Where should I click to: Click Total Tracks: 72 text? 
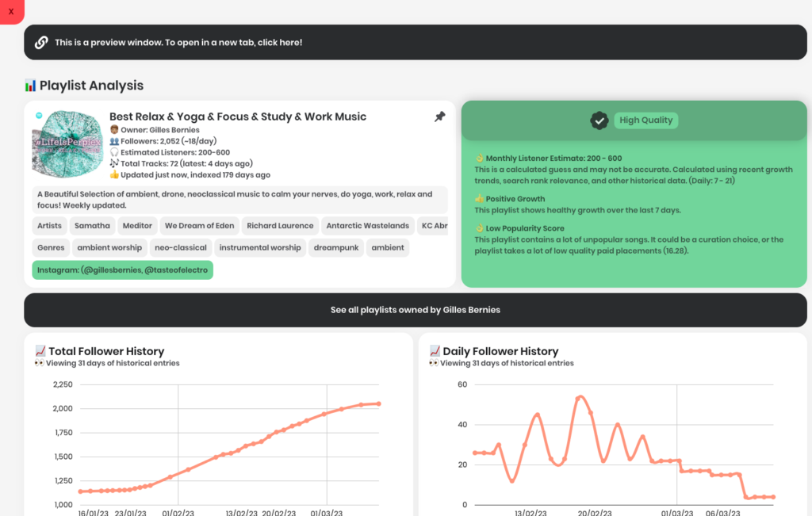187,163
